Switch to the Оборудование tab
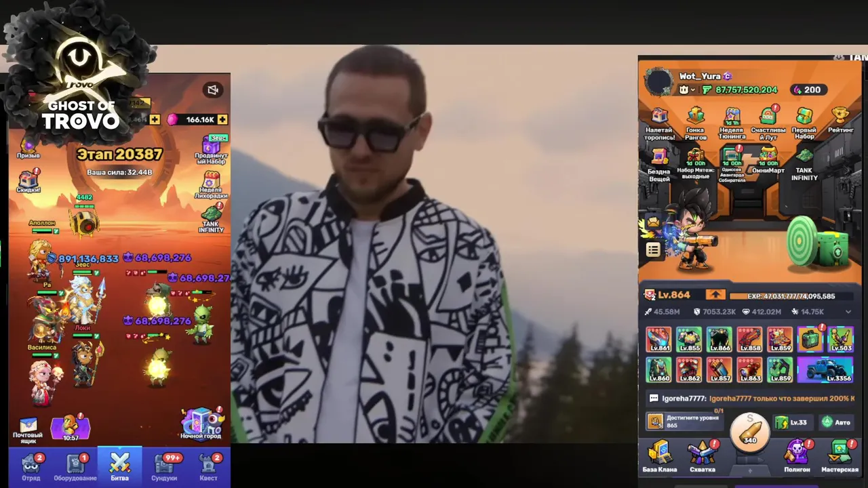 coord(75,468)
